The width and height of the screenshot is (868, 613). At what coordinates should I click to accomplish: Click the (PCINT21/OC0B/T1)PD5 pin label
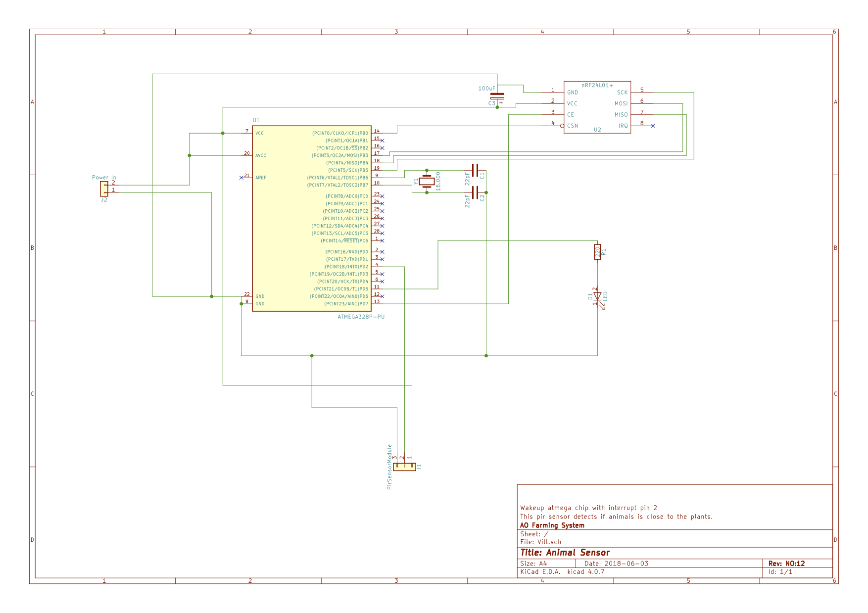tap(341, 289)
